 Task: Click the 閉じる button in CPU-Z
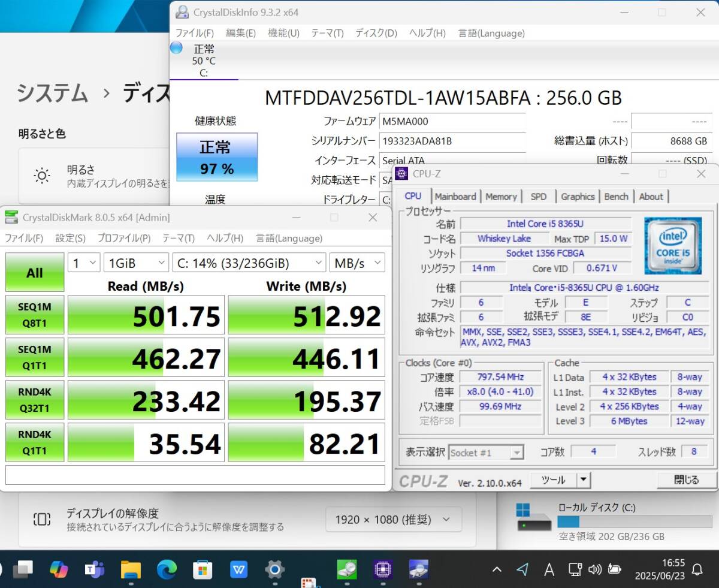coord(686,480)
